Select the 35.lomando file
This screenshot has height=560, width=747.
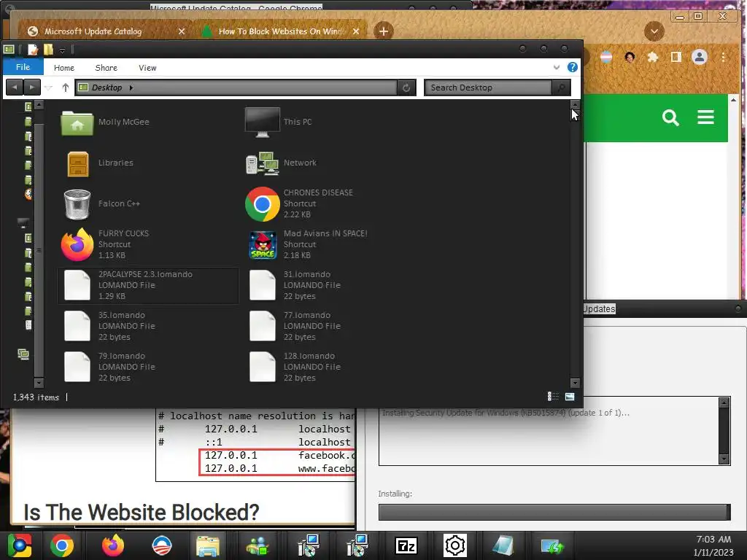(x=109, y=326)
